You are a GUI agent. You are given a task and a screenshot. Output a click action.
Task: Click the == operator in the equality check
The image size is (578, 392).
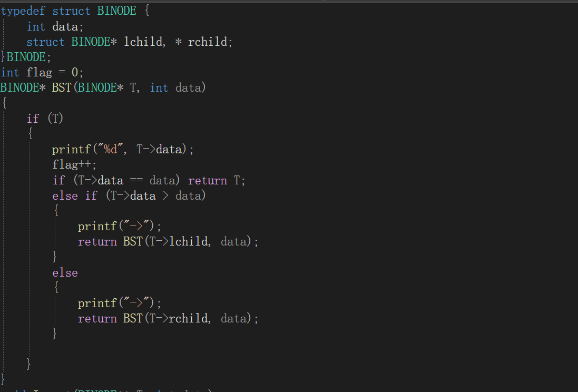point(136,180)
